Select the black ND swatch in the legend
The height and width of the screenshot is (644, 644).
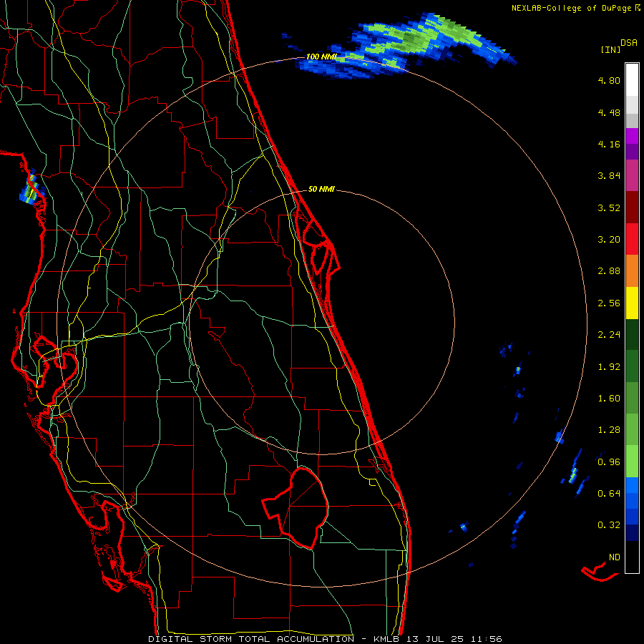coord(632,557)
